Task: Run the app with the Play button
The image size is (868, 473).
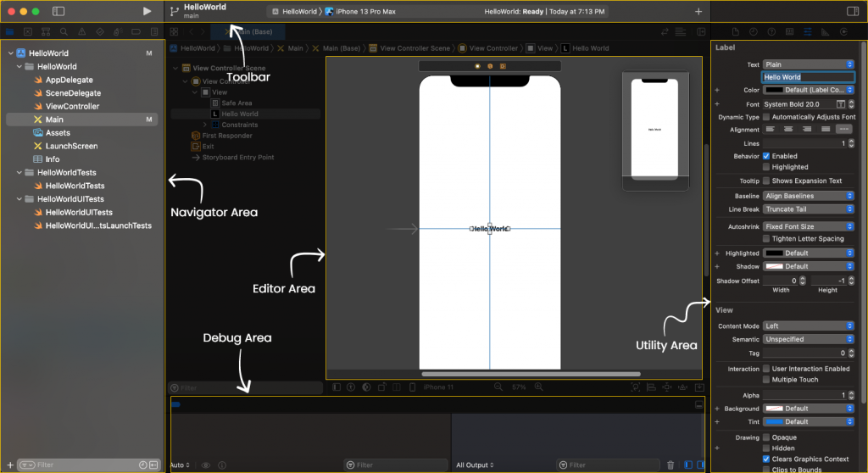Action: [x=147, y=11]
